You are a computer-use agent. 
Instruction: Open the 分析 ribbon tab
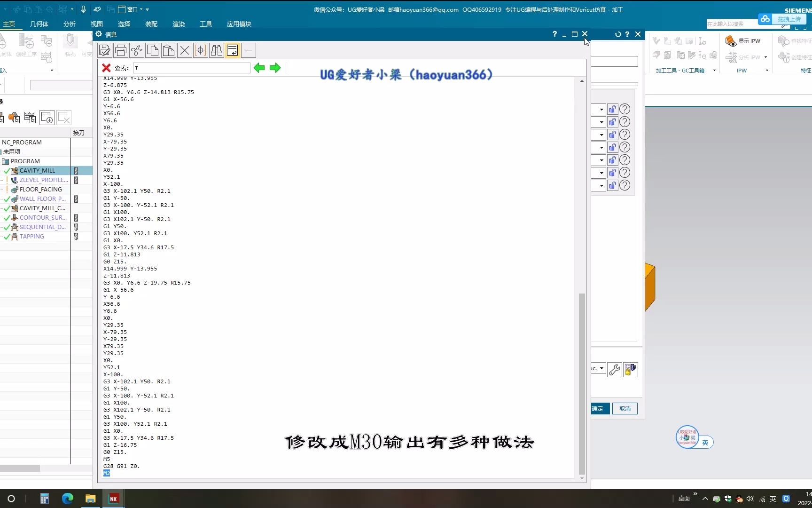[69, 24]
